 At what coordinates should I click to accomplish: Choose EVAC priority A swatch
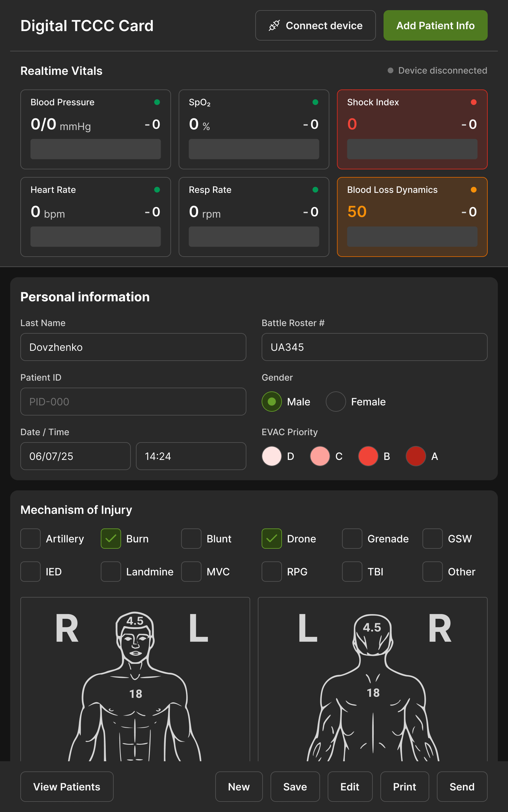point(416,456)
